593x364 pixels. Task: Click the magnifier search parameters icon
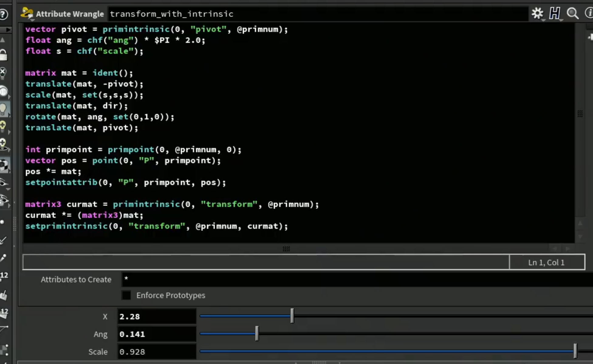pos(572,13)
